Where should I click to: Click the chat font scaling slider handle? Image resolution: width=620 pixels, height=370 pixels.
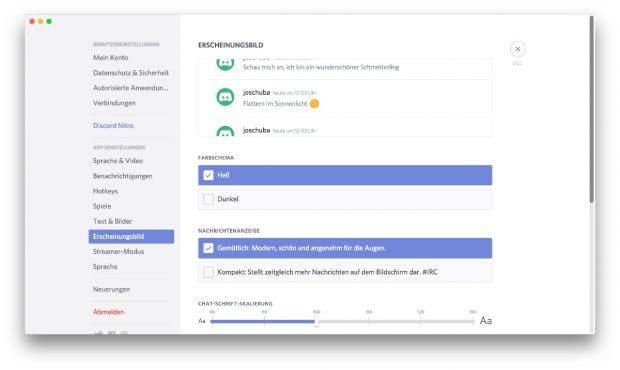tap(316, 321)
